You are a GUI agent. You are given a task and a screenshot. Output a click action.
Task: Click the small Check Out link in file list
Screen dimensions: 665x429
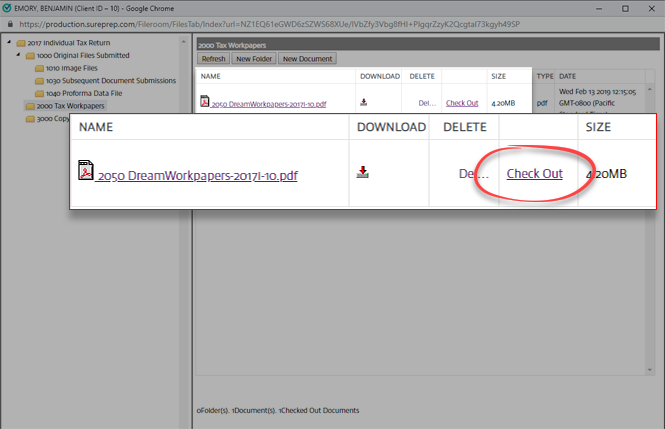pos(461,103)
